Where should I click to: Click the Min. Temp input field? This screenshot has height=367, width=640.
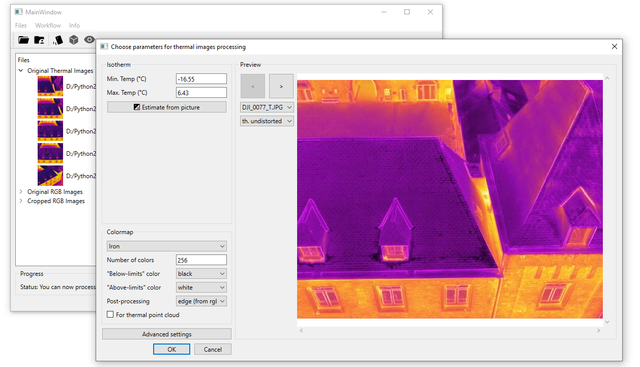pos(201,79)
